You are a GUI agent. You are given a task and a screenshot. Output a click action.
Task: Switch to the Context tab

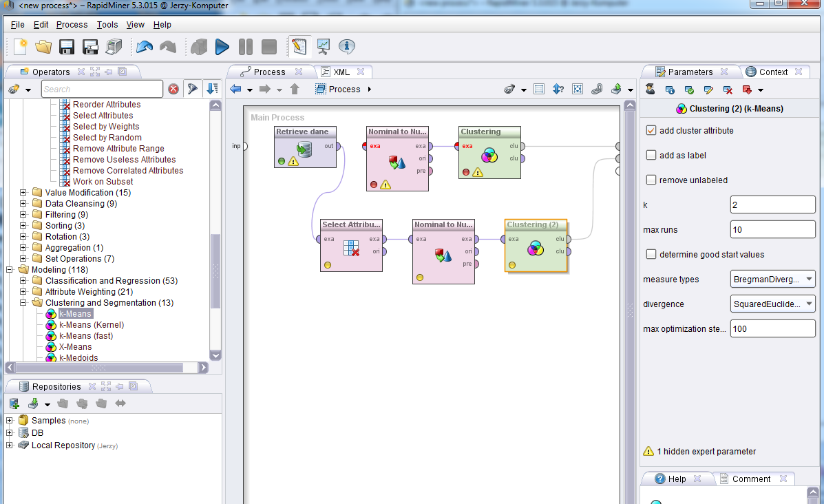[773, 72]
